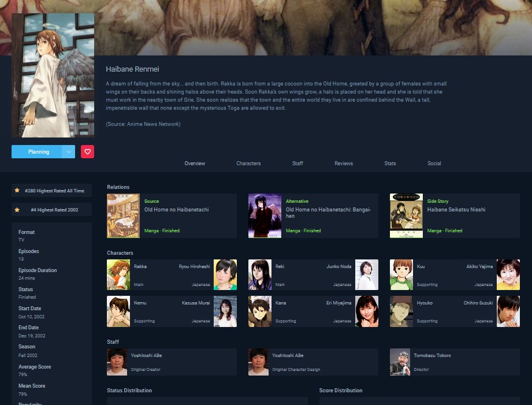Click the Status Distribution heading
Image resolution: width=532 pixels, height=405 pixels.
(x=129, y=391)
